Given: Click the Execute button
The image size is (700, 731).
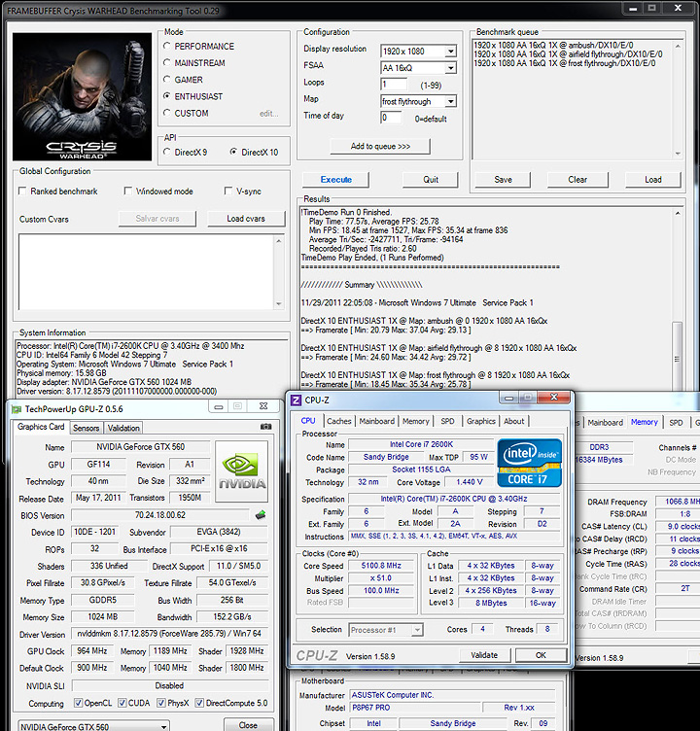Looking at the screenshot, I should (335, 180).
